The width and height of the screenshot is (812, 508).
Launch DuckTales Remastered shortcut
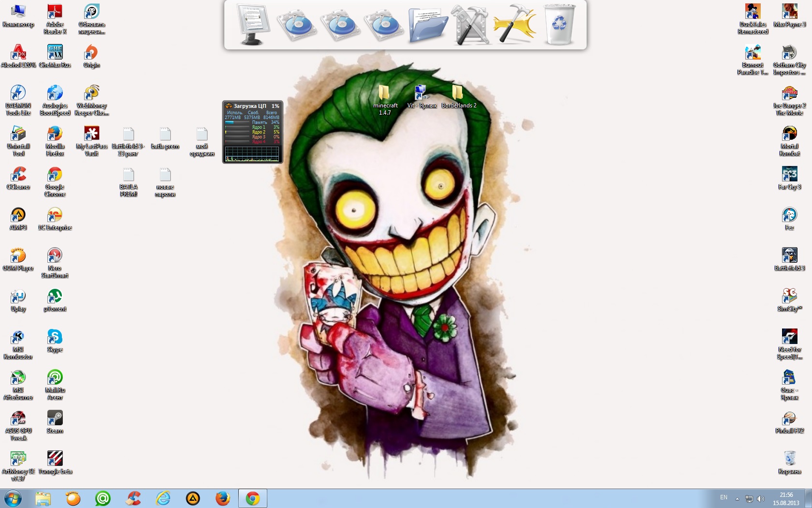pos(753,19)
